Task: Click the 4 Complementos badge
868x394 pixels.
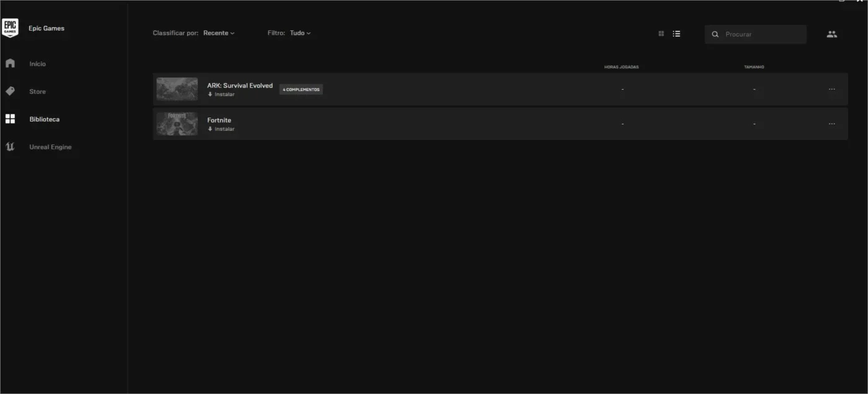Action: (301, 89)
